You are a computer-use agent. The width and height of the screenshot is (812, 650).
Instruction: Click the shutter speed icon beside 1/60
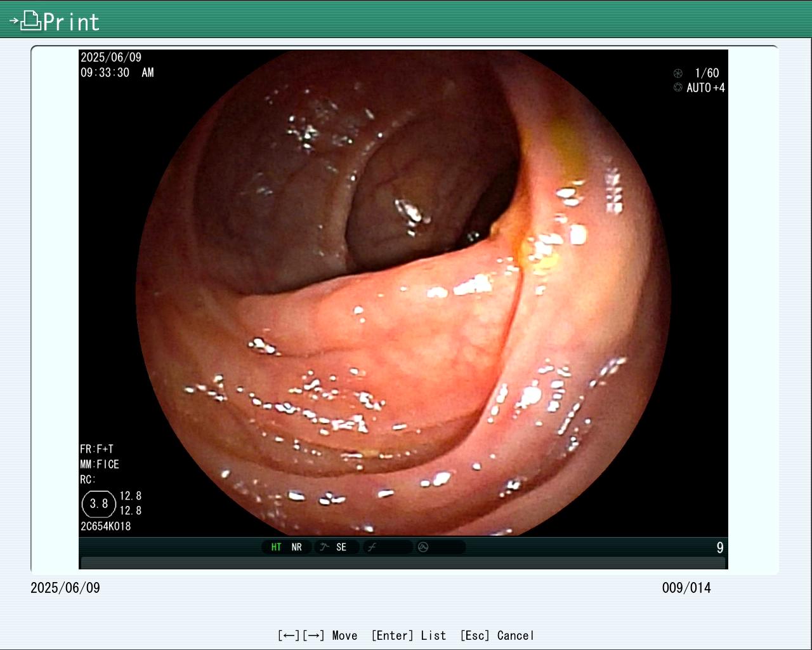coord(678,74)
